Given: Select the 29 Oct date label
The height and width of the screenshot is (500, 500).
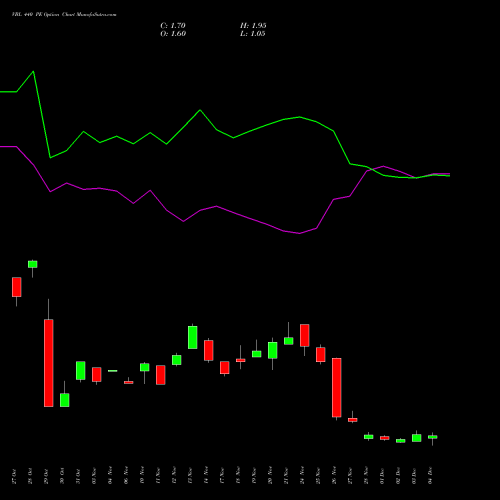Looking at the screenshot, I should 46,476.
